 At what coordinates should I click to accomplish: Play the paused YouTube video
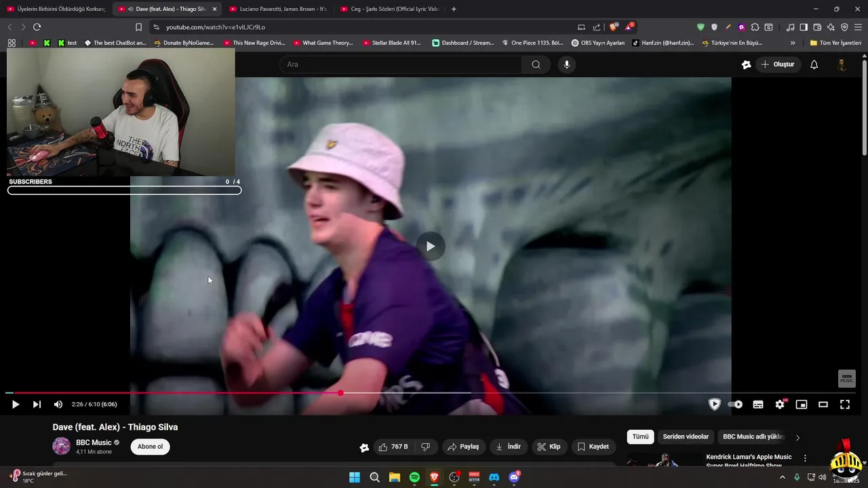coord(15,405)
